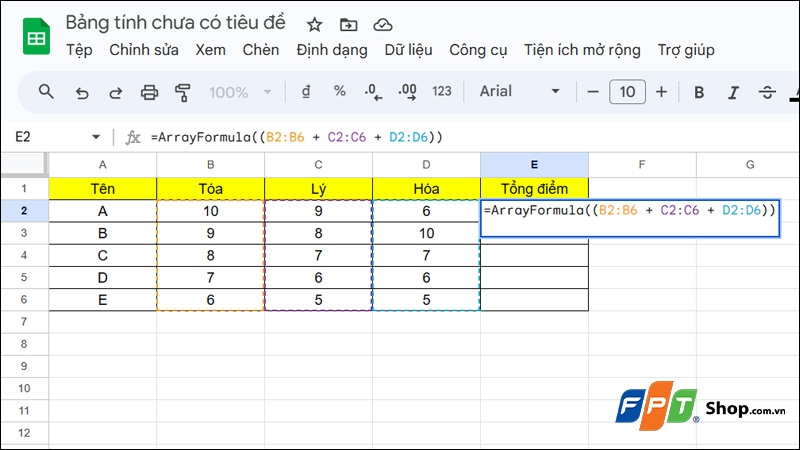Expand the name box dropdown arrow
Image resolution: width=800 pixels, height=450 pixels.
point(95,137)
